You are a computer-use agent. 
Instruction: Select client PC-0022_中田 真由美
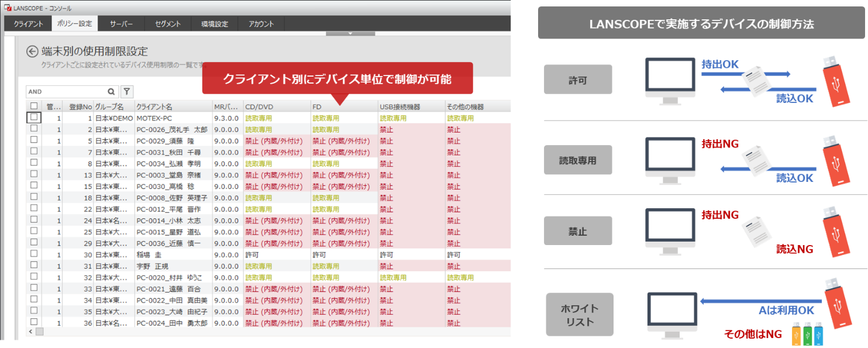(171, 301)
